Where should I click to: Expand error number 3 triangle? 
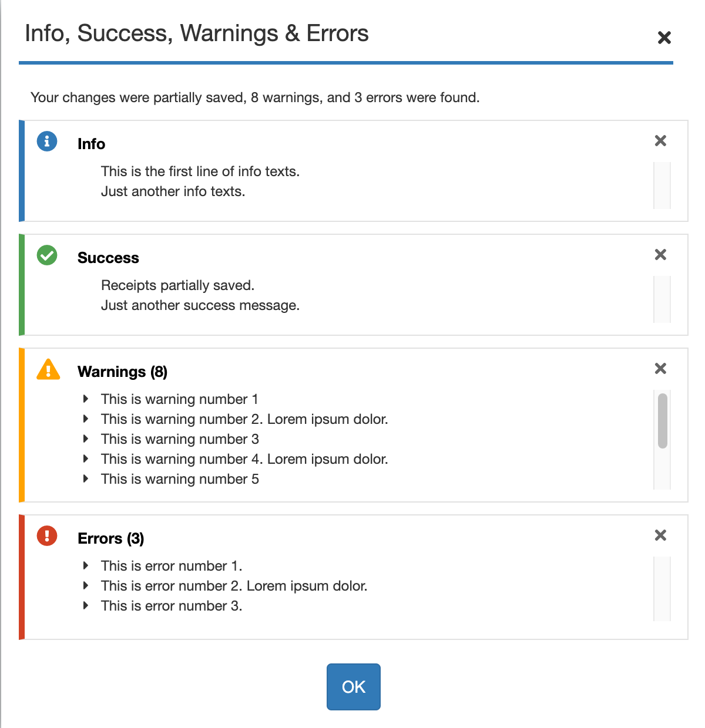tap(86, 606)
